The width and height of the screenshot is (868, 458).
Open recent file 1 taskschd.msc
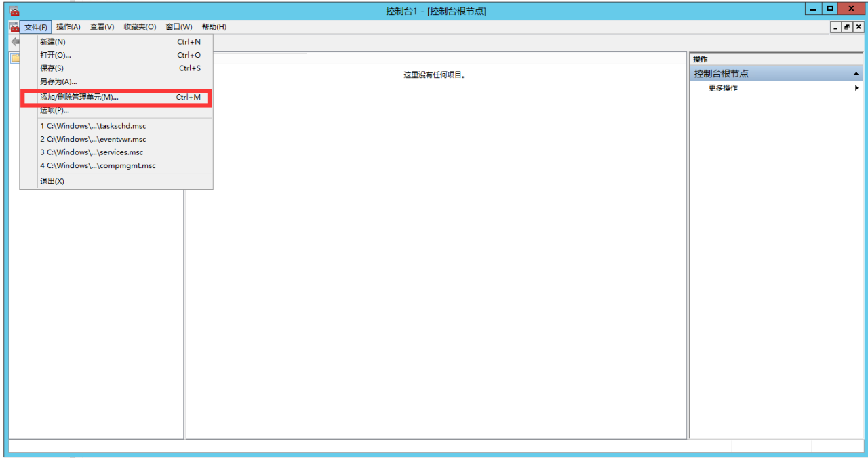click(116, 126)
